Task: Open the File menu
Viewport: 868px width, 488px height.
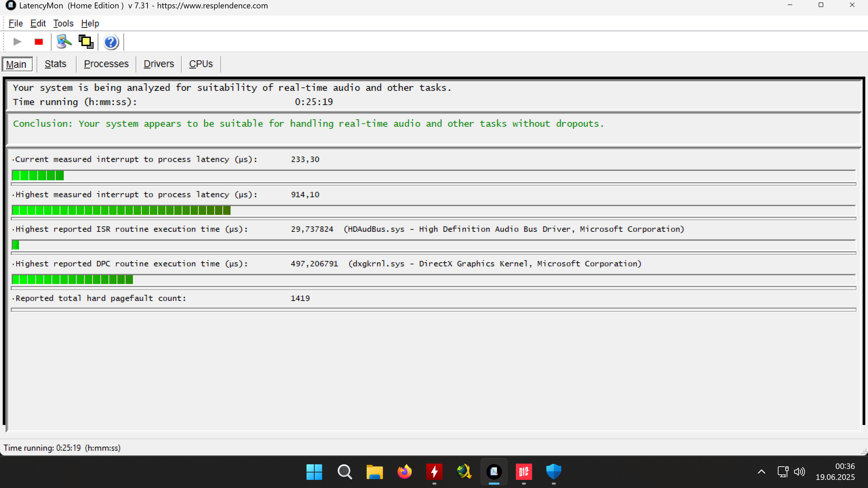Action: coord(16,23)
